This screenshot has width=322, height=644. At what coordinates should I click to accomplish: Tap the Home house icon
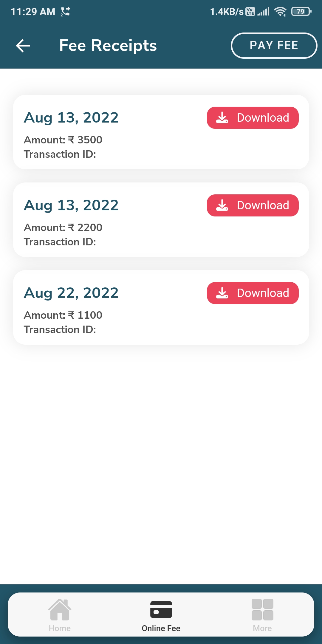click(60, 609)
